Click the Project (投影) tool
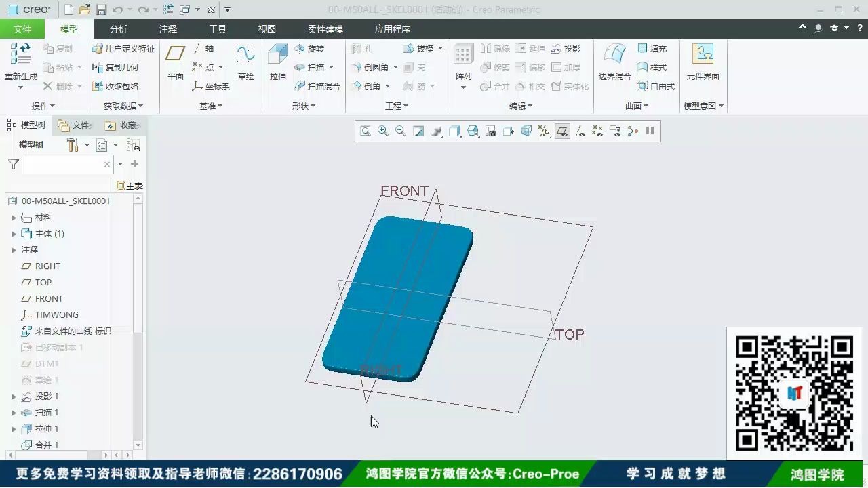Image resolution: width=868 pixels, height=488 pixels. (566, 49)
